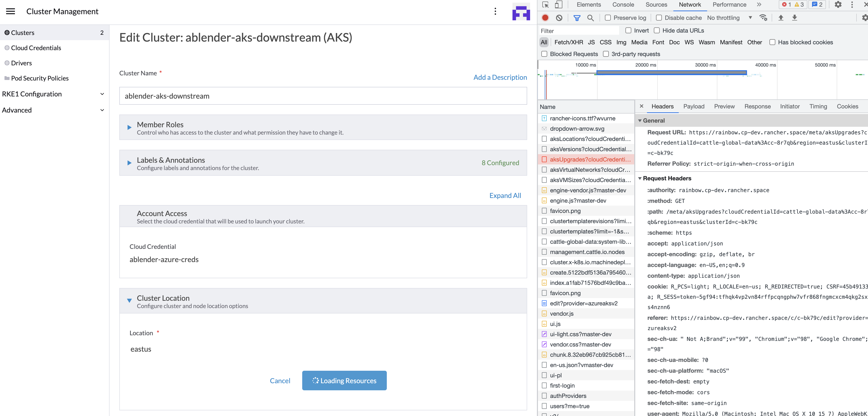Cancel editing the cluster
This screenshot has width=868, height=416.
click(280, 381)
